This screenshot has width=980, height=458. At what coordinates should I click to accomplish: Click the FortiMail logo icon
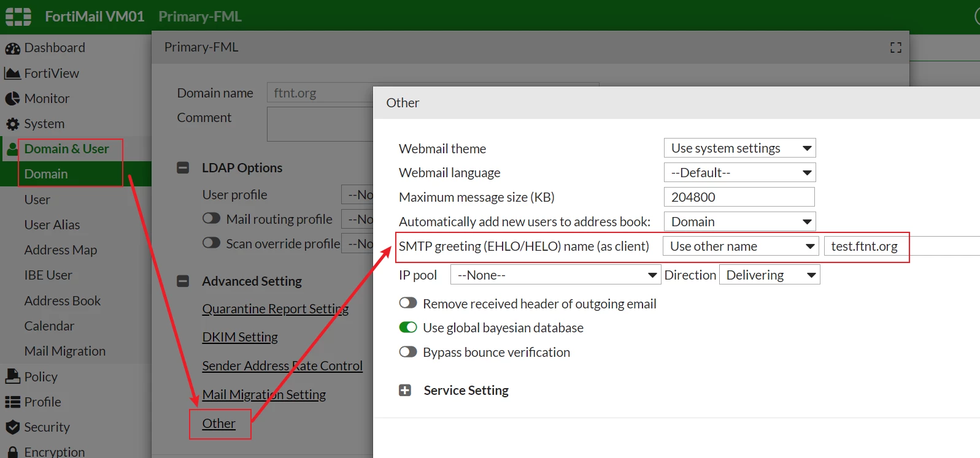click(18, 17)
